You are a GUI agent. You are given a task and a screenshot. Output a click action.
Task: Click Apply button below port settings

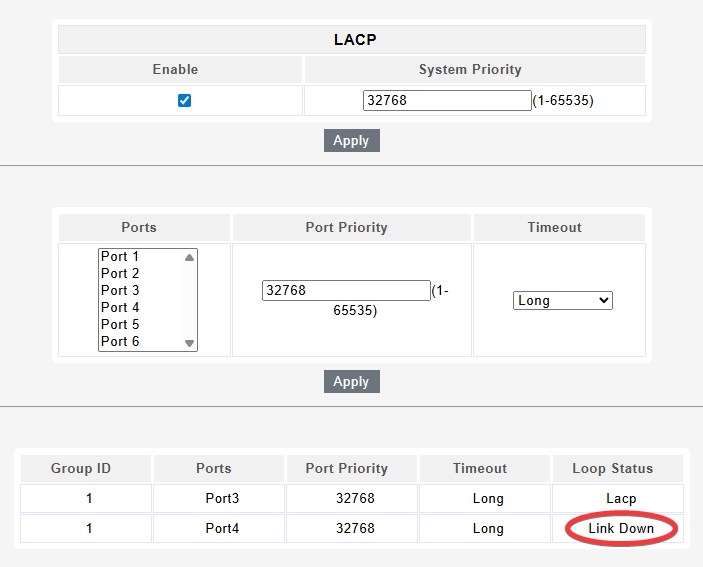click(x=351, y=381)
